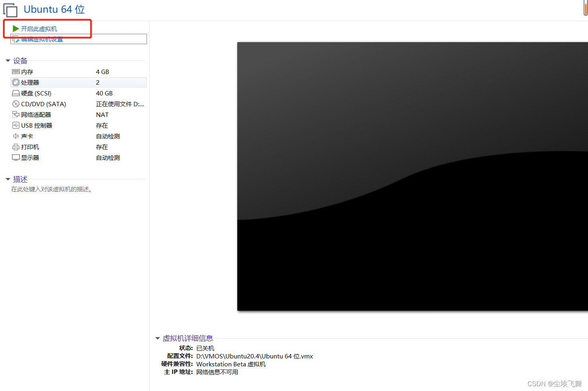Click the 设备 section heading
This screenshot has height=391, width=588.
pos(20,61)
